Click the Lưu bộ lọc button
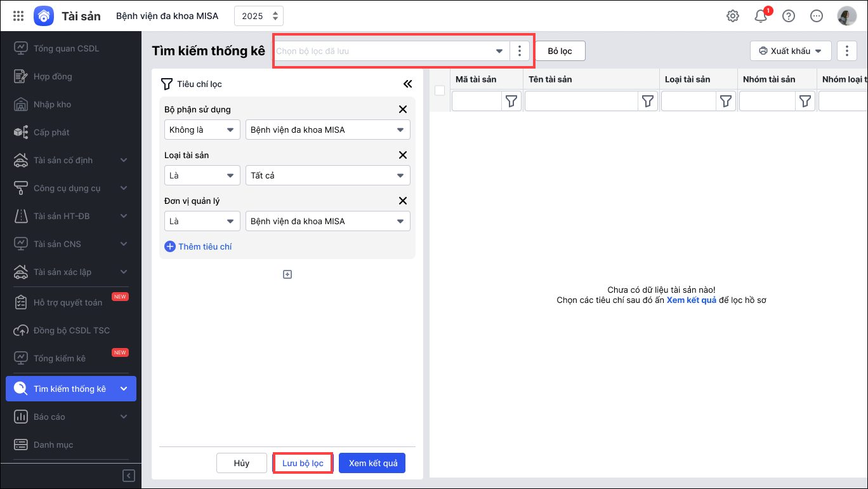Viewport: 868px width, 489px height. [x=303, y=463]
